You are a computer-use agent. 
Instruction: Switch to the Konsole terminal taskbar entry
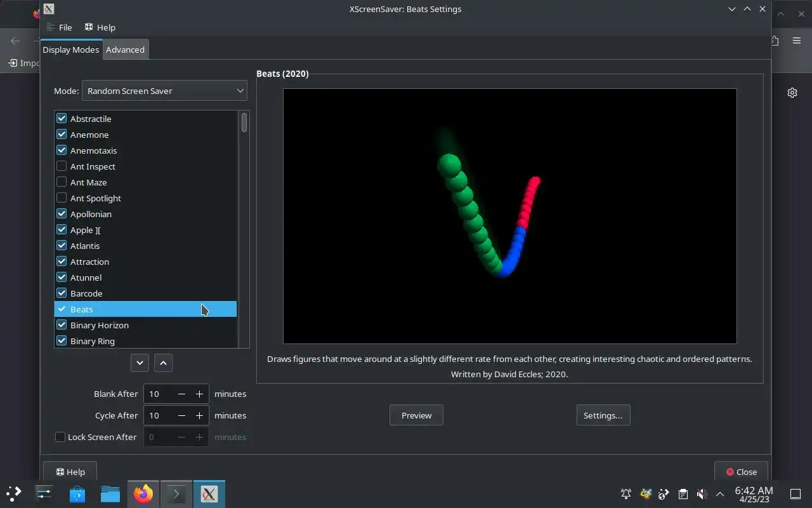176,493
